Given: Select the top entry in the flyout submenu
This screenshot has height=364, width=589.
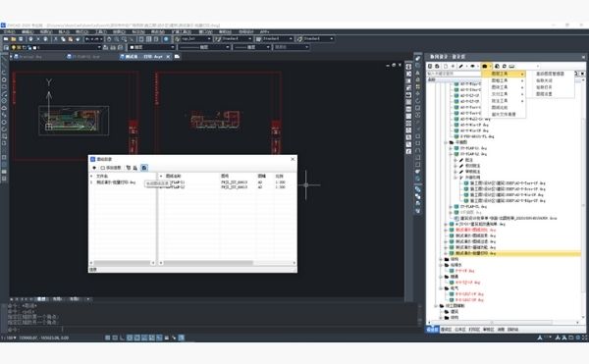Looking at the screenshot, I should click(550, 74).
